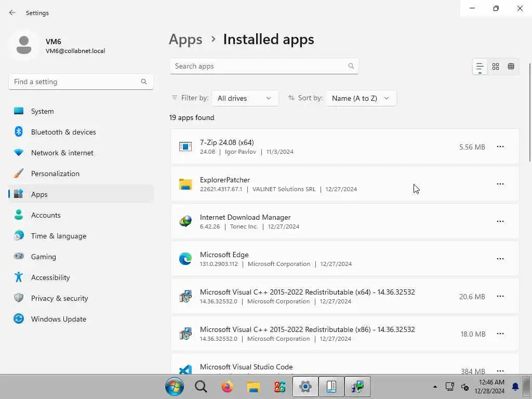Open the book-like app on taskbar
Viewport: 532px width, 399px height.
point(331,387)
